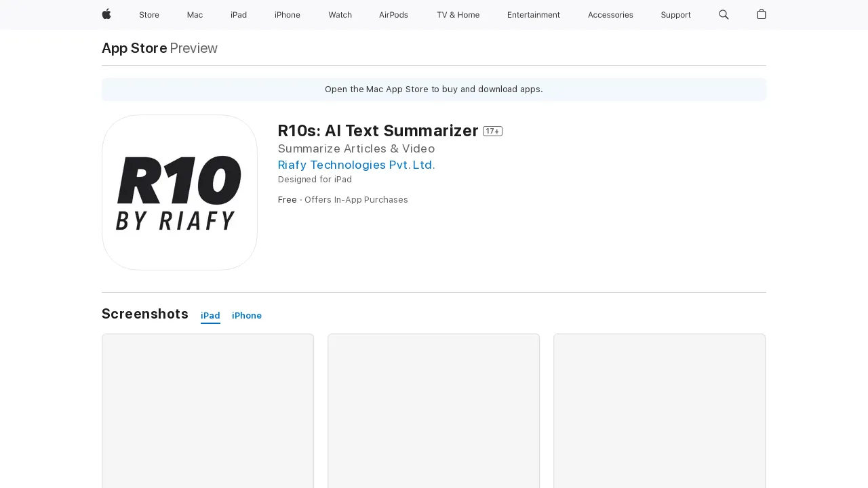Open Riafy Technologies Pvt. Ltd. developer link
This screenshot has height=488, width=868.
(357, 165)
